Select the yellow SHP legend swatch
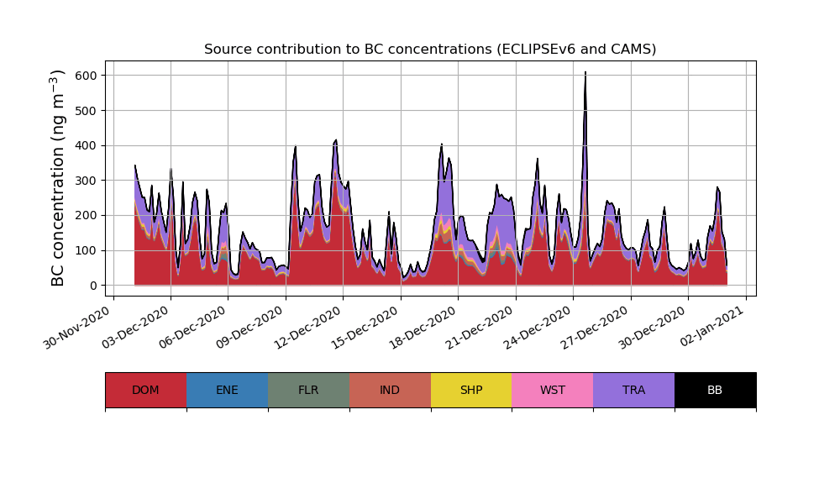 (x=471, y=390)
